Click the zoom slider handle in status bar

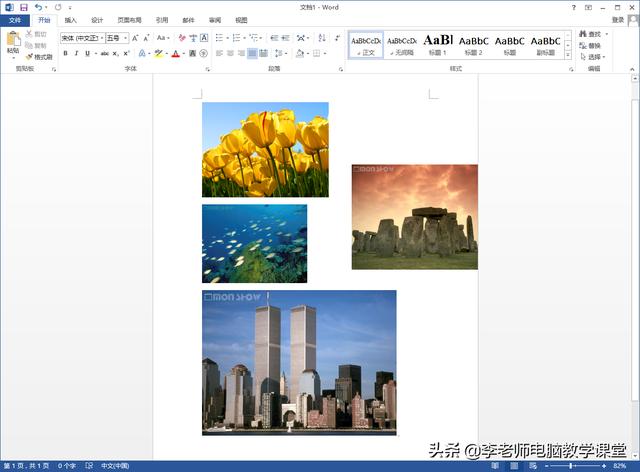(x=571, y=466)
